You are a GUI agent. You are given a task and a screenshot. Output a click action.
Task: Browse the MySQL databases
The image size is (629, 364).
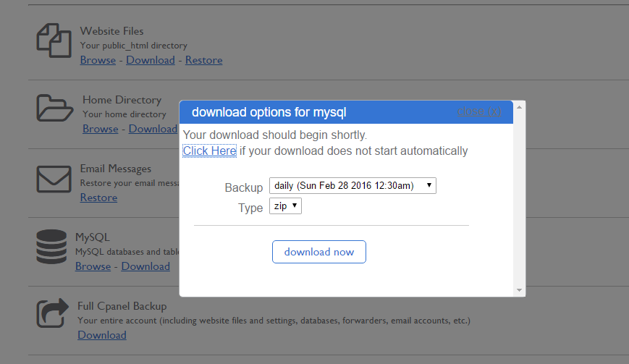pyautogui.click(x=93, y=266)
